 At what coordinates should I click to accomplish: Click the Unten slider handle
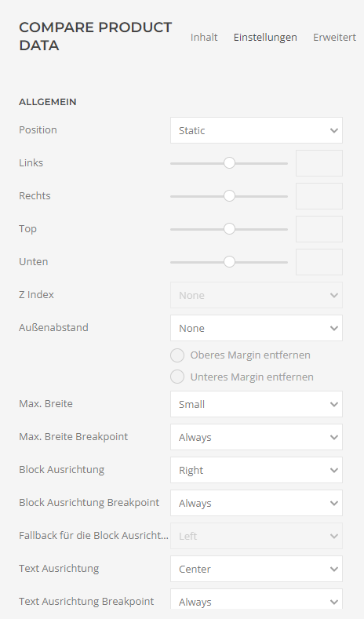tap(229, 262)
